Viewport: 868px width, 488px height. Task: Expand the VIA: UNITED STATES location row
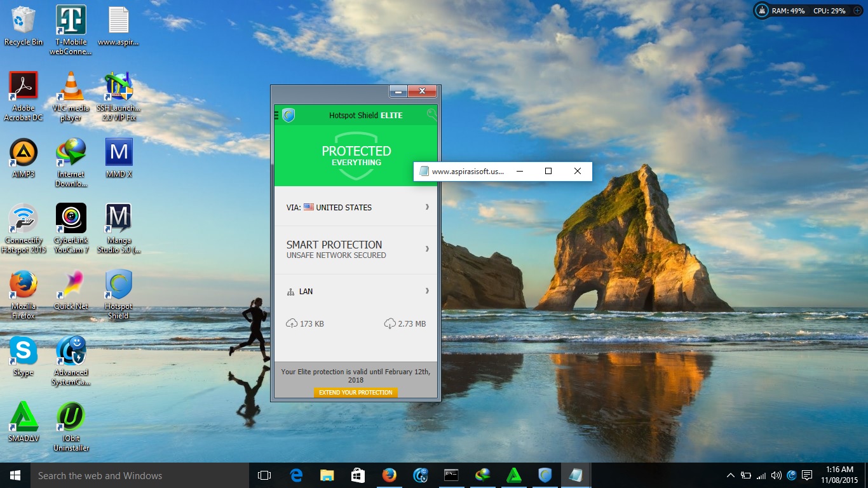[x=356, y=207]
